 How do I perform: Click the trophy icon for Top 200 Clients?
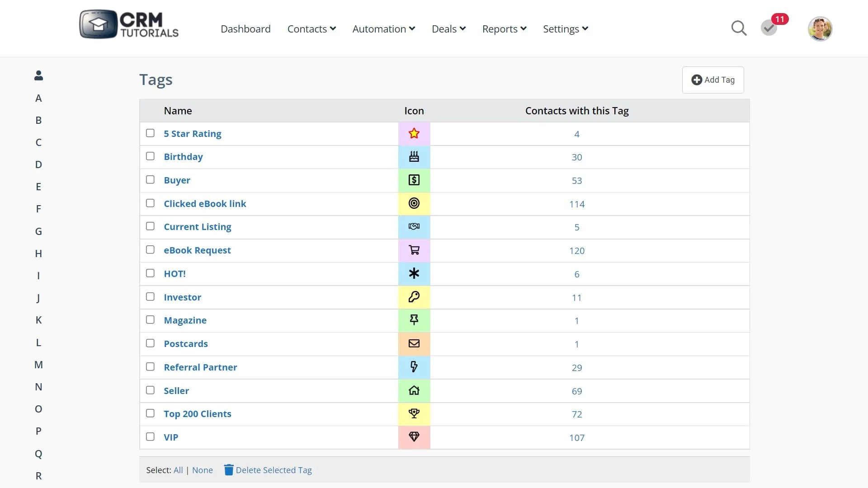(x=414, y=414)
